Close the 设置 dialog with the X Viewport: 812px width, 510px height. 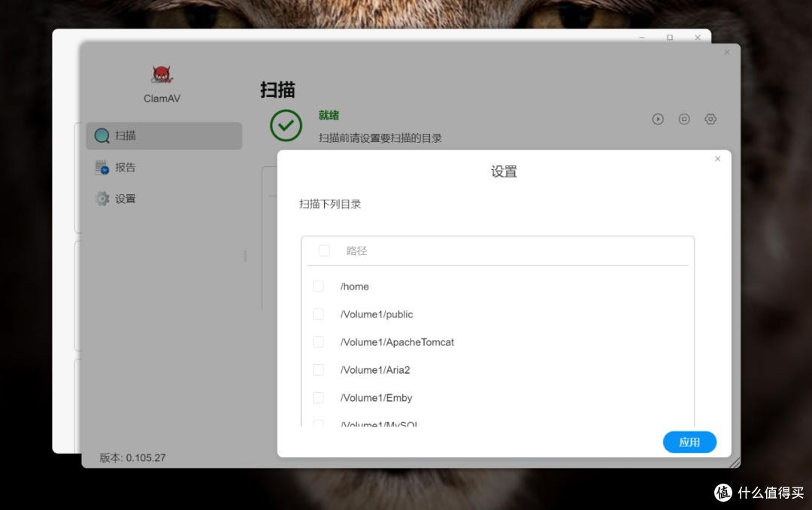click(718, 159)
